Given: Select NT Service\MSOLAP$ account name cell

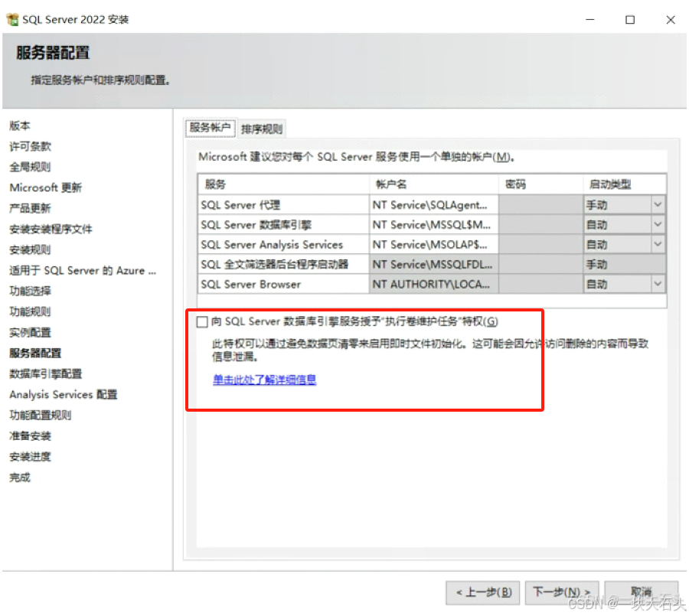Looking at the screenshot, I should tap(434, 244).
